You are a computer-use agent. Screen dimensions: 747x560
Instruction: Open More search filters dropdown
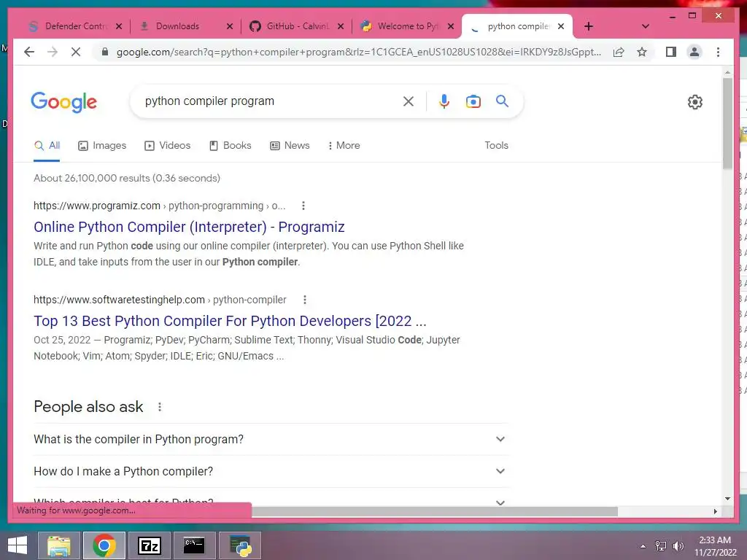click(x=344, y=145)
